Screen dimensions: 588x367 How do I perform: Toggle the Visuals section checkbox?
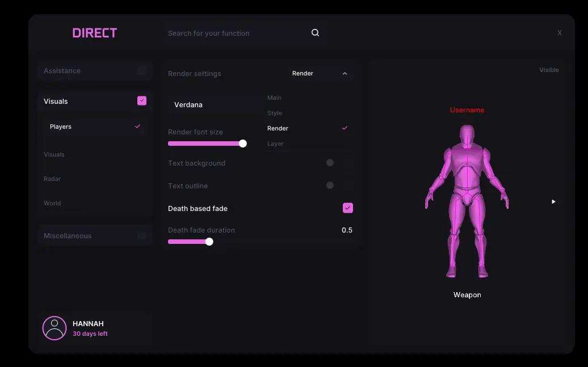[142, 101]
